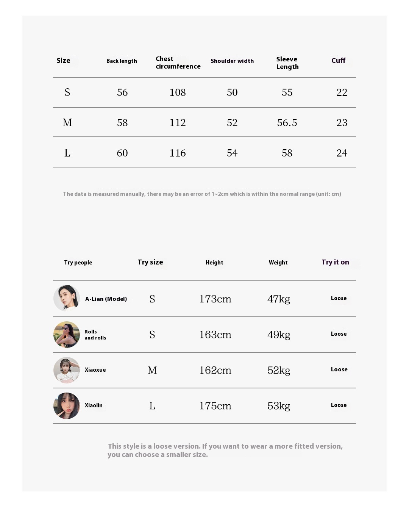Screen dimensions: 409x532
Task: Click the manual measurement error note
Action: click(x=202, y=194)
